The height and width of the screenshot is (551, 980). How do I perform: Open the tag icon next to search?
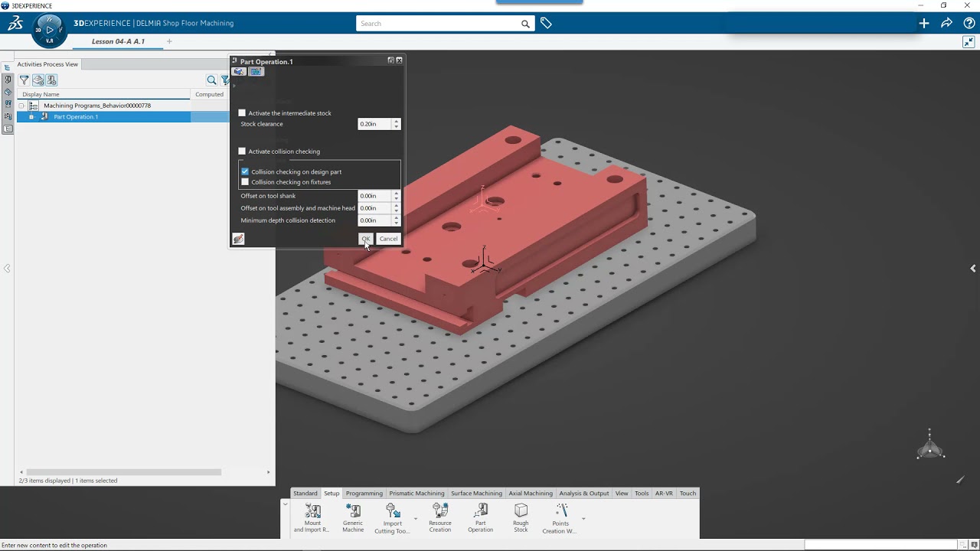pyautogui.click(x=546, y=23)
